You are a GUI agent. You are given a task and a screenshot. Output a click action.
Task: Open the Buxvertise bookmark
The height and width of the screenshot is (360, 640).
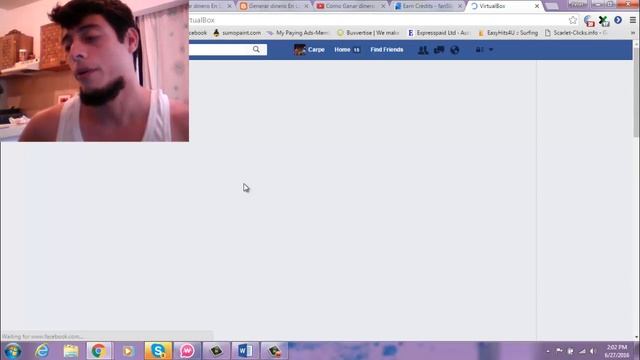click(368, 33)
